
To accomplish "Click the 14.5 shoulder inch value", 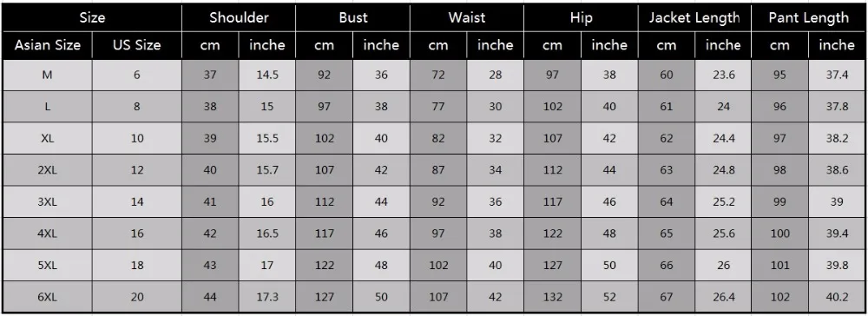I will coord(266,75).
